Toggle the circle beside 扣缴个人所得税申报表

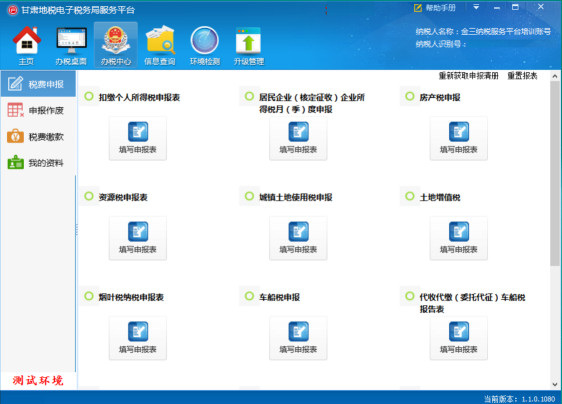pyautogui.click(x=89, y=96)
